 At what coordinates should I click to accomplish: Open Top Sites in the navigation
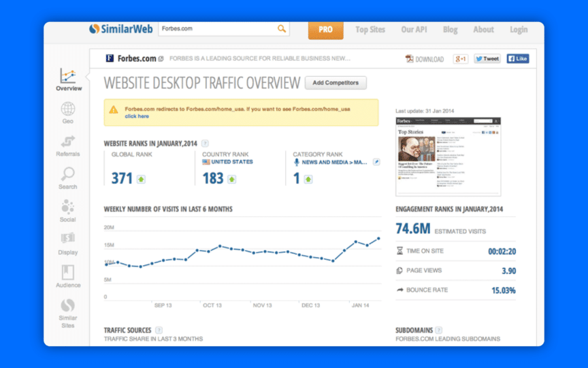click(x=370, y=30)
